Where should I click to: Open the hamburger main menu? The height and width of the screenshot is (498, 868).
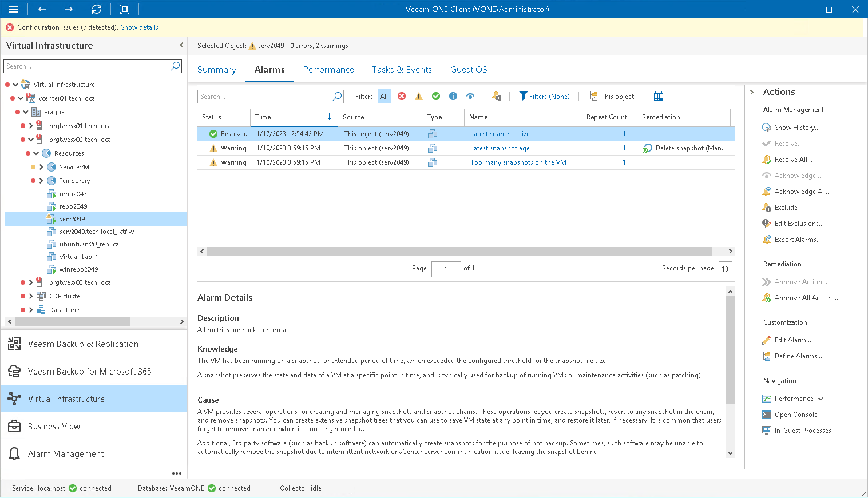(14, 9)
